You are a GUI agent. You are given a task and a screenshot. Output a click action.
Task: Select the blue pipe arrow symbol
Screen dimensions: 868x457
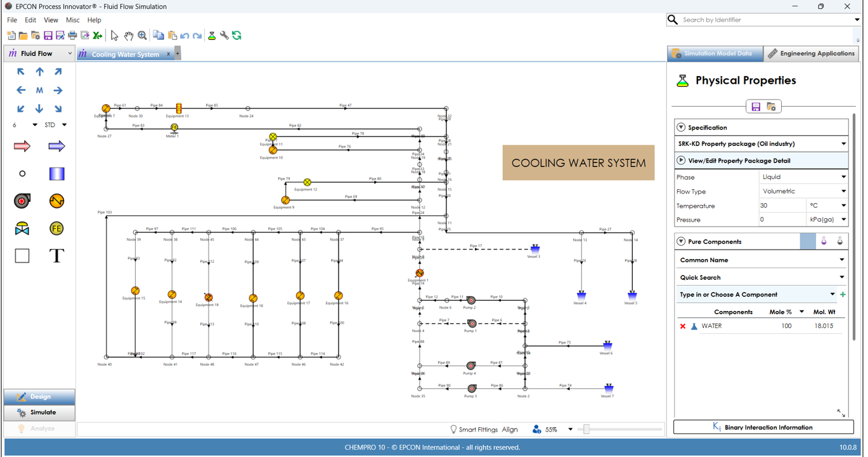click(x=56, y=146)
